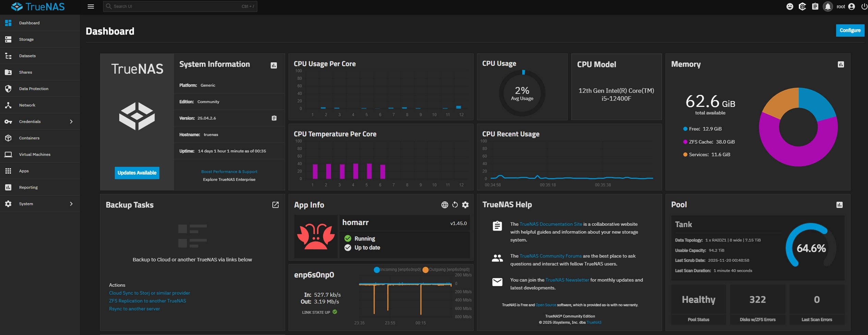The width and height of the screenshot is (868, 335).
Task: Toggle the sidebar with hamburger menu
Action: 90,6
